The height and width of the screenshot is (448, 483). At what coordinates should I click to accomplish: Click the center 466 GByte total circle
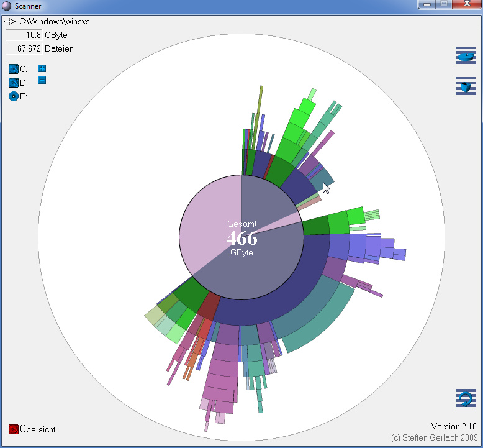point(241,238)
